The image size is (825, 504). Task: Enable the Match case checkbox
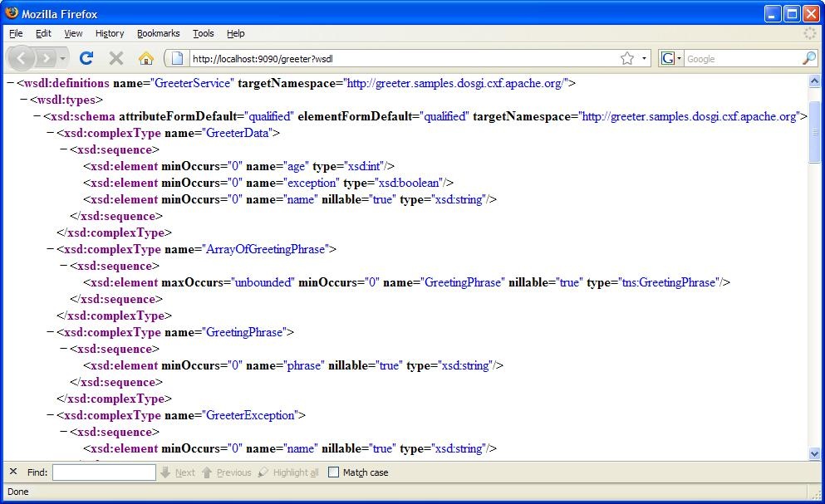[x=334, y=472]
